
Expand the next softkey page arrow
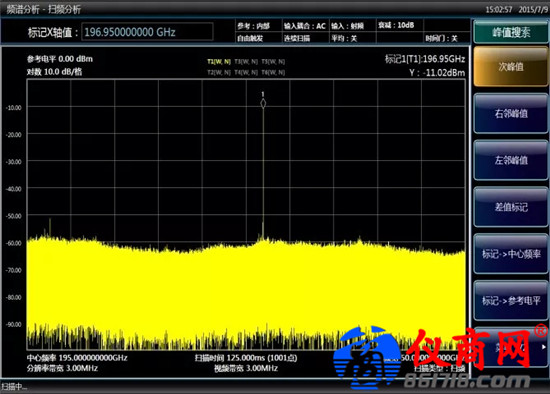(x=544, y=347)
